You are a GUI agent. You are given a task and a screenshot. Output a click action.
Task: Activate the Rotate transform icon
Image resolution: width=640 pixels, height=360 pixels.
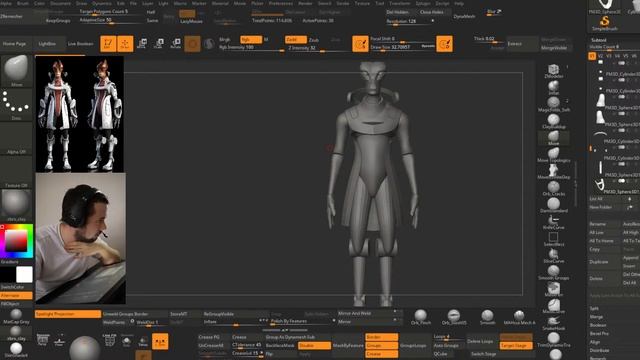(x=176, y=44)
